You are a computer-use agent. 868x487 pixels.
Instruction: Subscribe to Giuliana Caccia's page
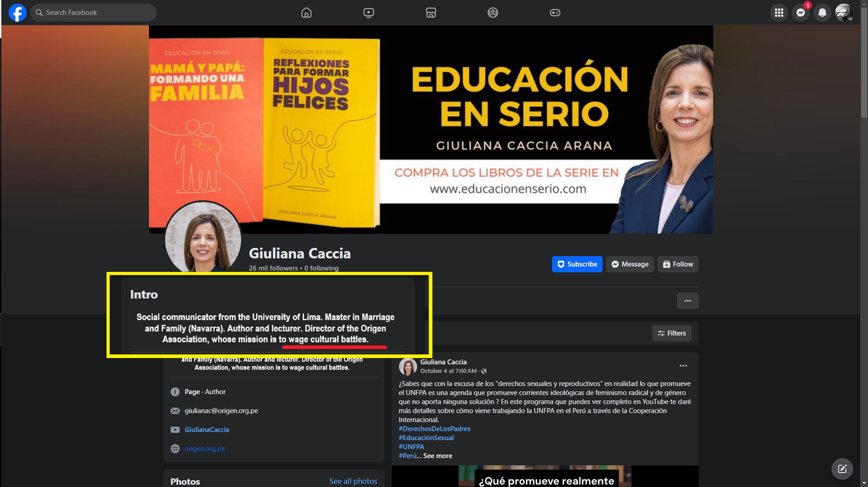point(577,264)
